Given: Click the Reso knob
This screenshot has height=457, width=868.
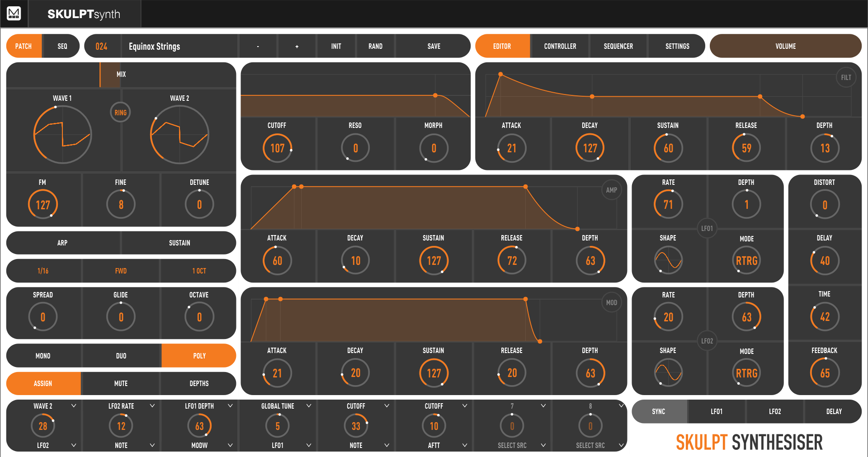Looking at the screenshot, I should pyautogui.click(x=355, y=148).
